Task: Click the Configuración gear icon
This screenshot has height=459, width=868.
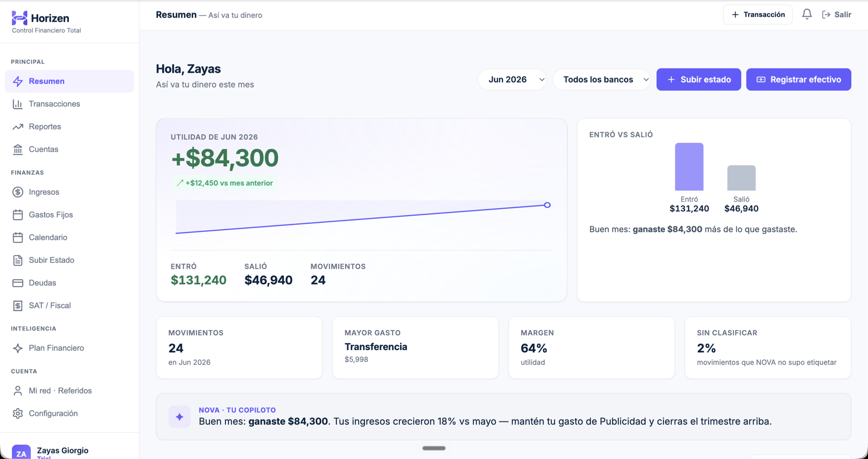Action: point(18,413)
